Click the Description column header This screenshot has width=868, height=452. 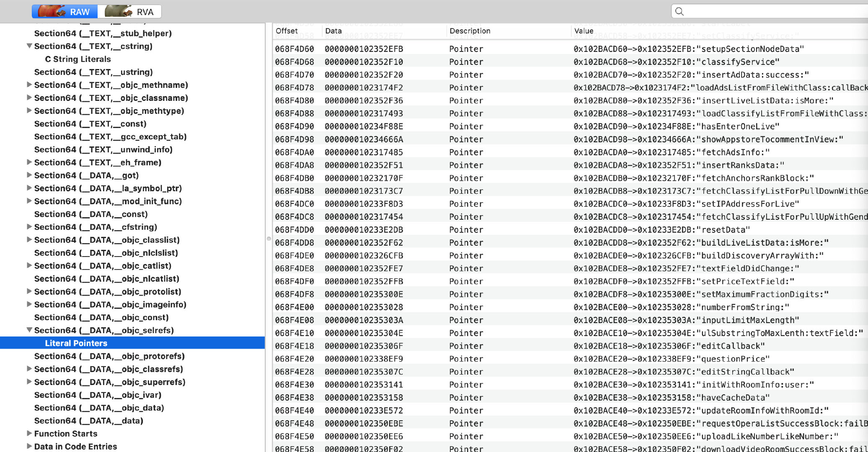point(470,31)
